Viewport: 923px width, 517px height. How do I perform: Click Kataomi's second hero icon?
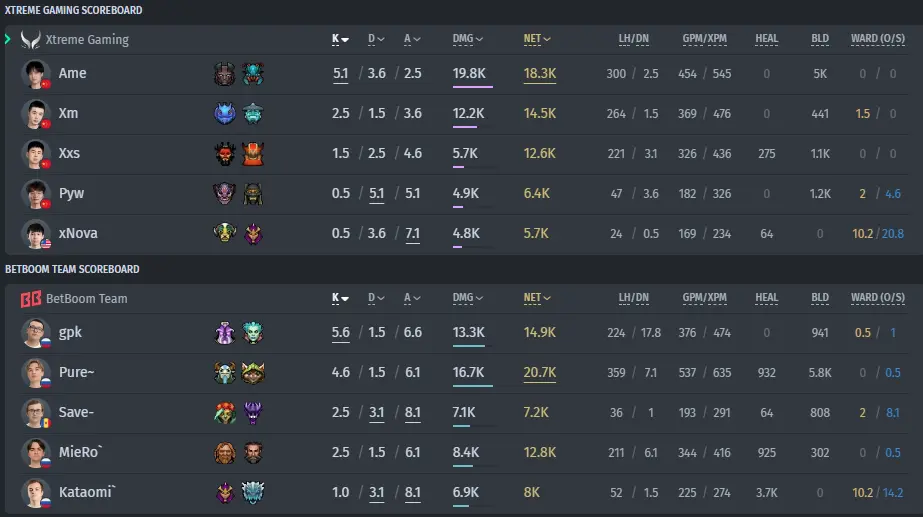pyautogui.click(x=253, y=493)
